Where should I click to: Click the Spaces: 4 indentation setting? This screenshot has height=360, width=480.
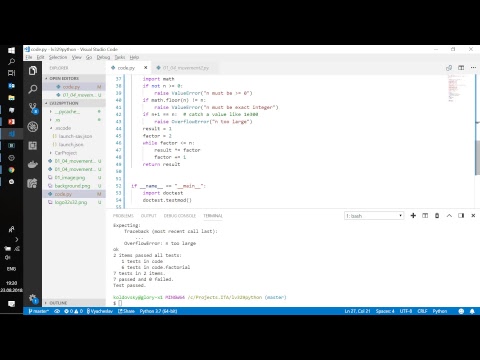tap(385, 311)
